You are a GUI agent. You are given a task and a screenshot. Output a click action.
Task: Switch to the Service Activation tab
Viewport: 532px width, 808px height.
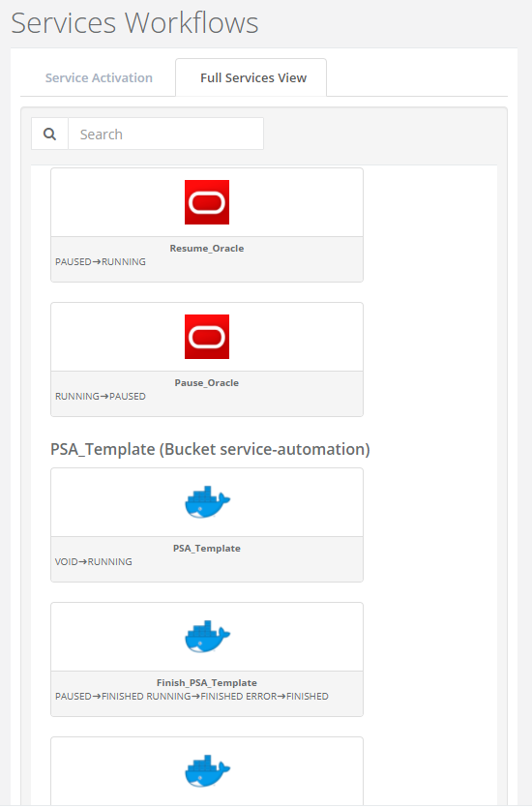point(99,77)
